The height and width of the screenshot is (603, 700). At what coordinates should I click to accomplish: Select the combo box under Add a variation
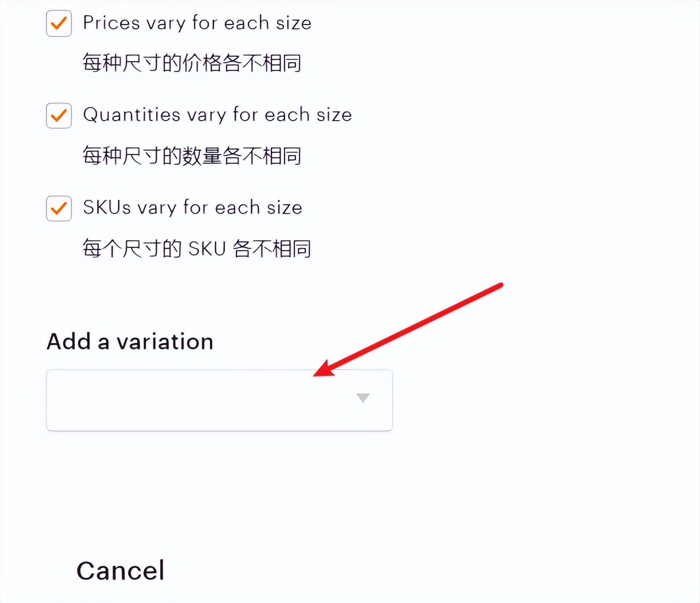[x=218, y=400]
